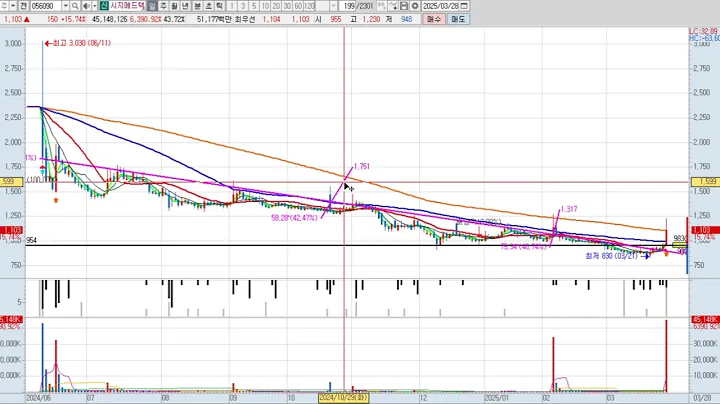
Task: Click the LC:32.89 indicator text
Action: tap(703, 31)
